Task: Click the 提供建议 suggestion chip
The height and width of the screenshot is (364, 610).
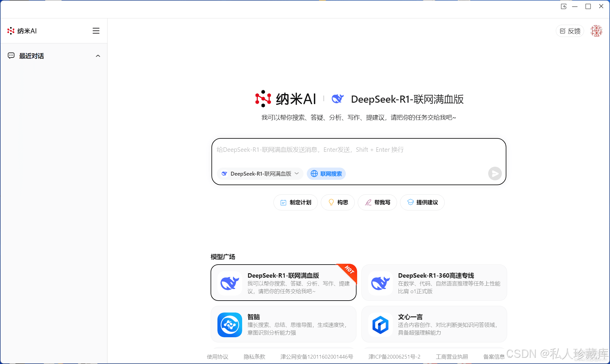Action: 422,202
